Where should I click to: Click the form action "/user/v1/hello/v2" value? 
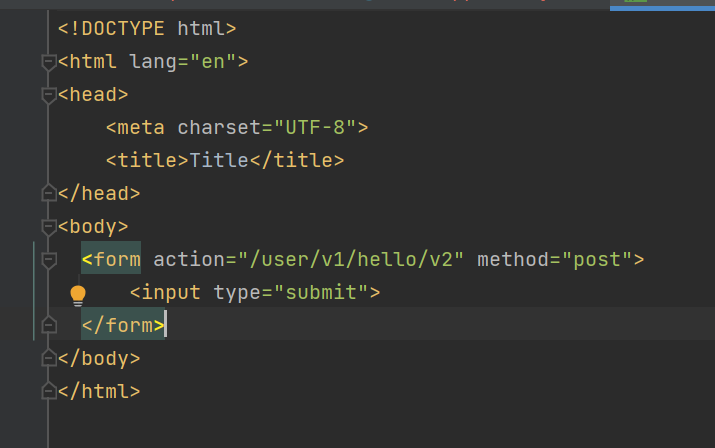[x=350, y=260]
